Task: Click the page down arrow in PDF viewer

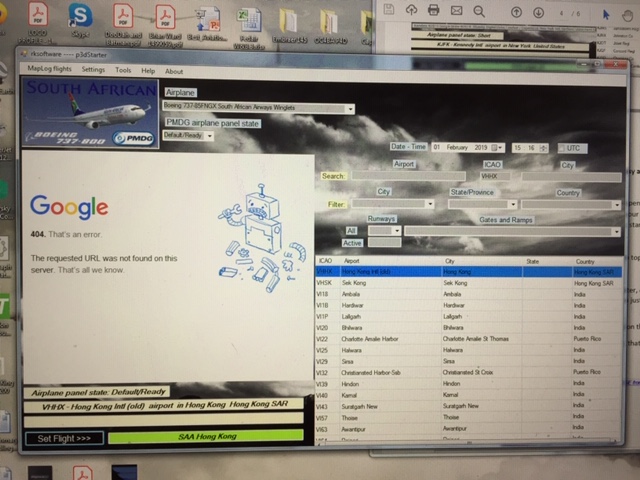Action: (540, 12)
